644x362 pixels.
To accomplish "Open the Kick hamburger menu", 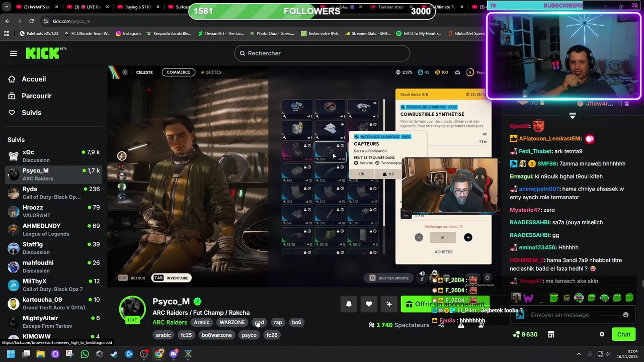I will pos(13,53).
